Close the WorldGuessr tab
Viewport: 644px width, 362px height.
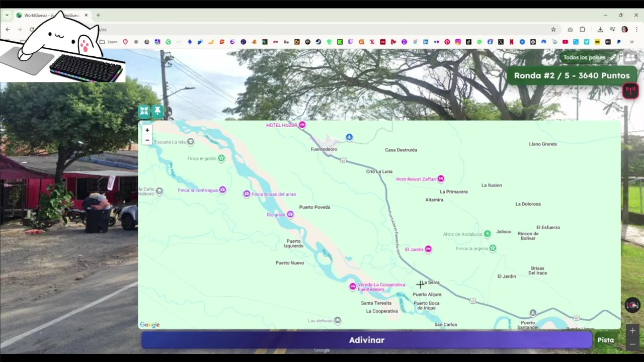pos(86,15)
